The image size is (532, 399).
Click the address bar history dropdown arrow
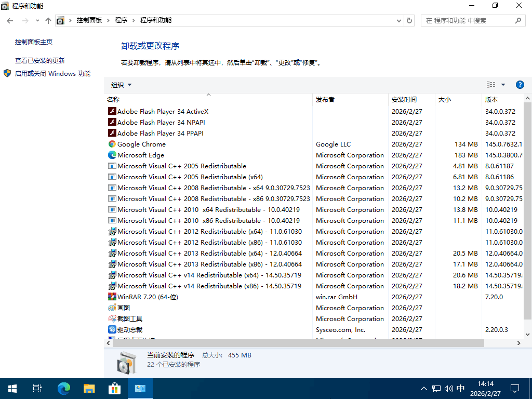click(x=398, y=21)
